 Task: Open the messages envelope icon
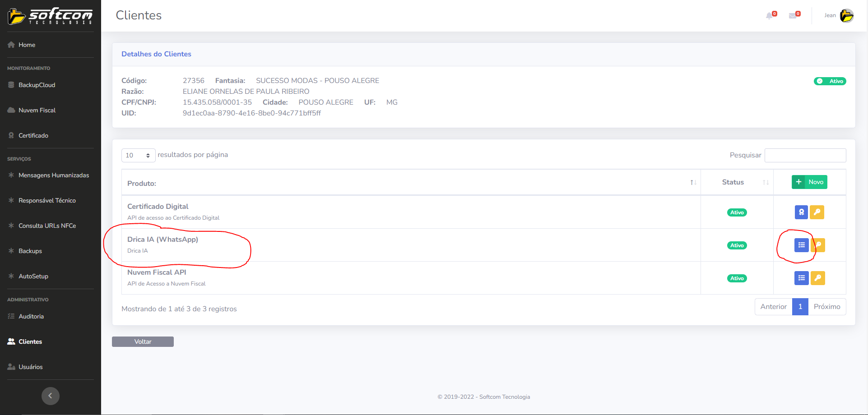click(x=793, y=16)
